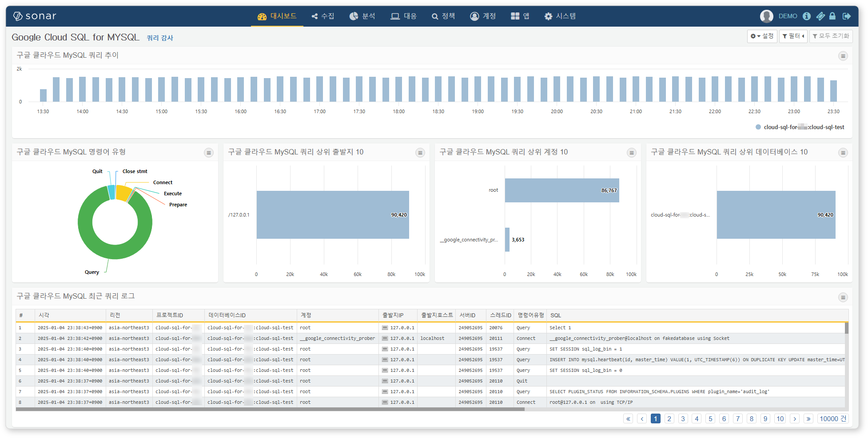Open menu for 명령어 유형 chart

[x=208, y=153]
